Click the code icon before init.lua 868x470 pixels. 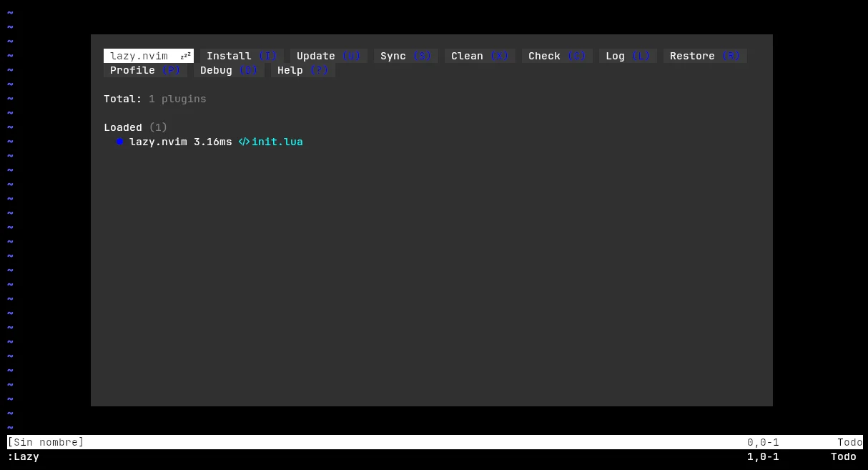click(x=245, y=142)
